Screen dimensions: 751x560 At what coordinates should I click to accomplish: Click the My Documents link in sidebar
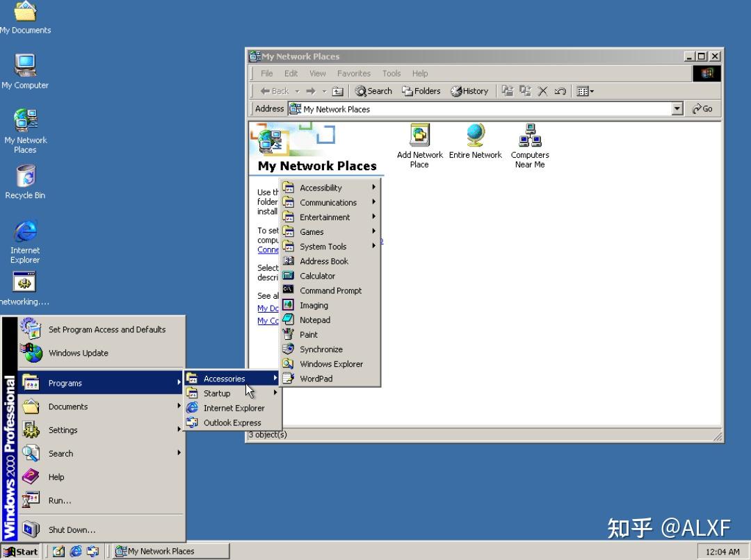268,308
